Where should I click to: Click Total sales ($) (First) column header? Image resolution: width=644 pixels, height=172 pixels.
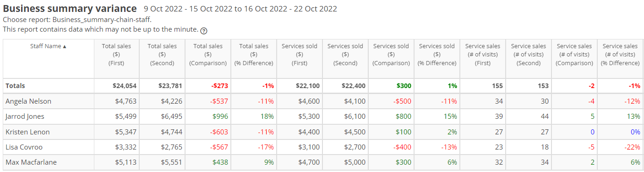pos(116,55)
